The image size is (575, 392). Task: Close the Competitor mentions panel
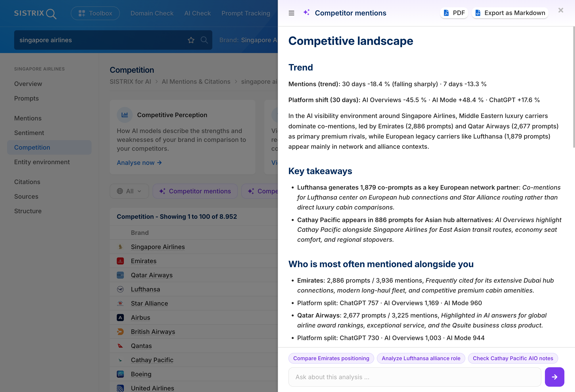tap(561, 10)
